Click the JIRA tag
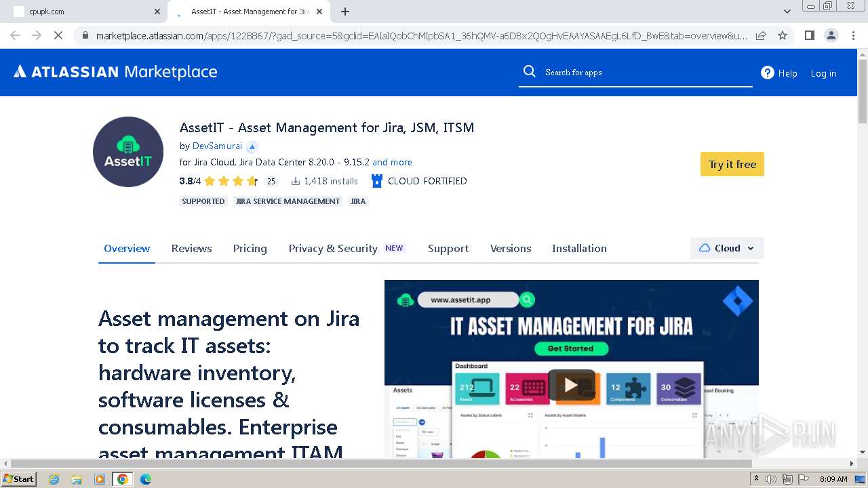The height and width of the screenshot is (488, 868). click(x=358, y=201)
